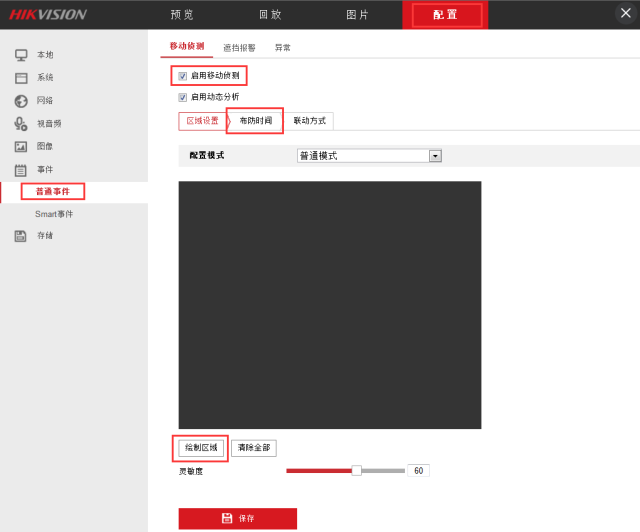Click 视音频 sidebar label

(49, 124)
